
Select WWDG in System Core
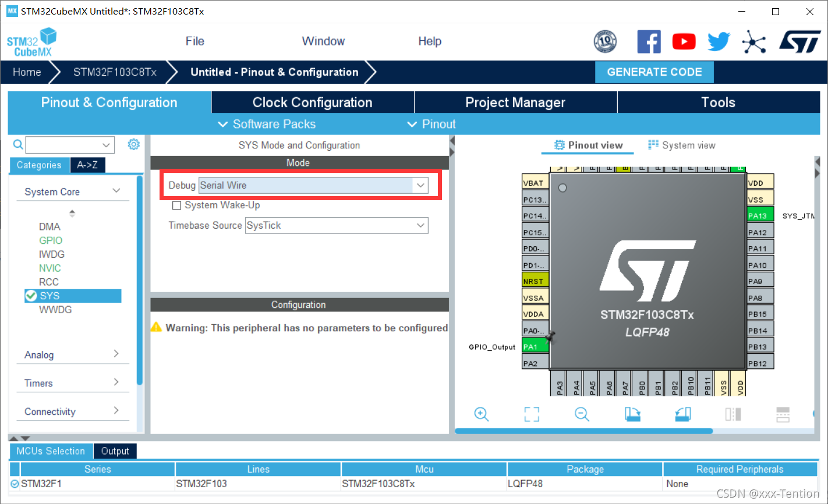coord(55,310)
